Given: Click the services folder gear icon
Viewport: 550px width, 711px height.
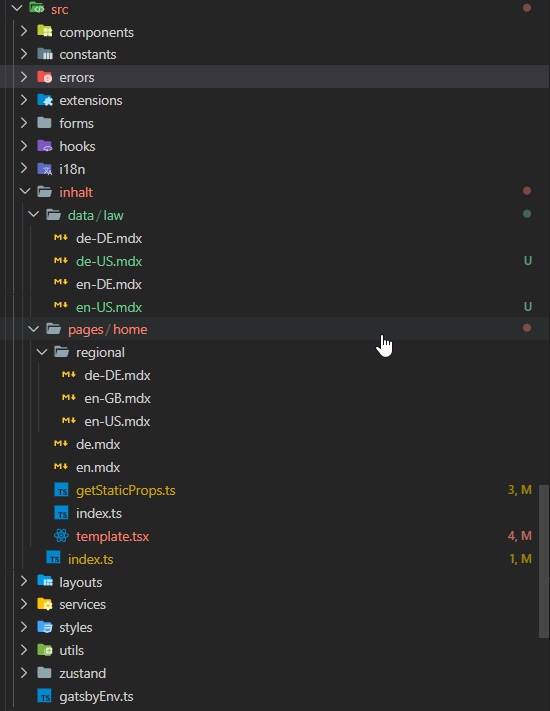Looking at the screenshot, I should 44,604.
